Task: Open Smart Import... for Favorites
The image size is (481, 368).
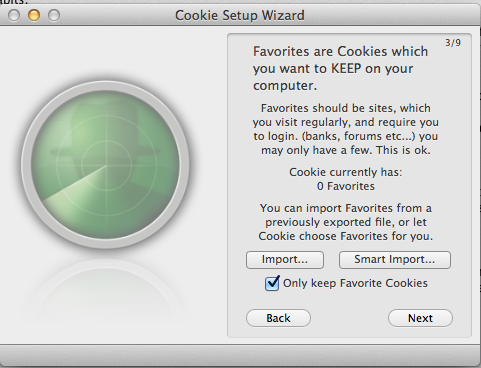Action: pyautogui.click(x=395, y=260)
